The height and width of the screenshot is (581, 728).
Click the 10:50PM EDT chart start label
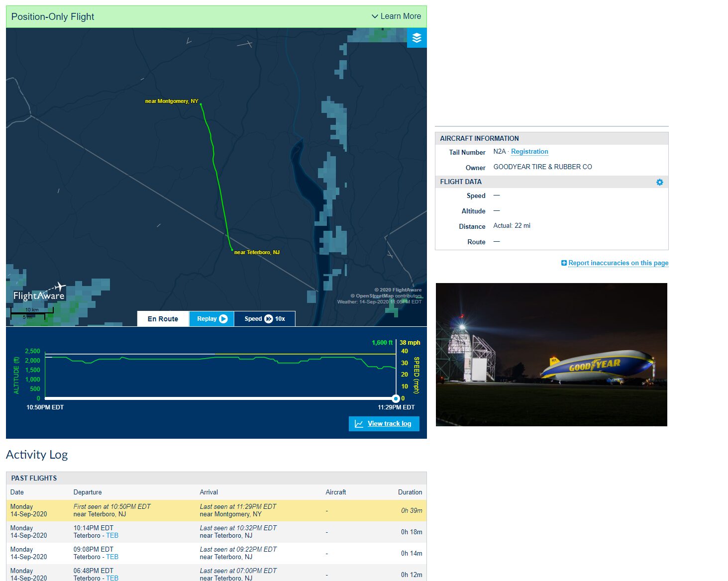coord(45,407)
